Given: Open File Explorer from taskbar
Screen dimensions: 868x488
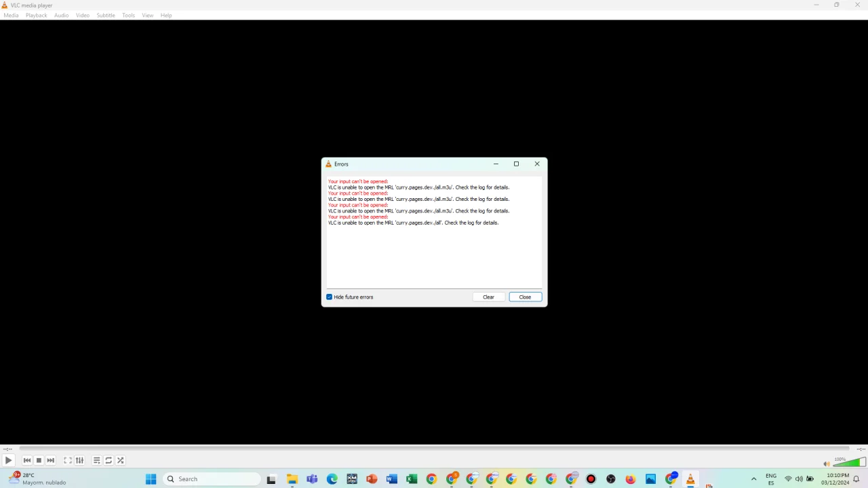Looking at the screenshot, I should 292,479.
